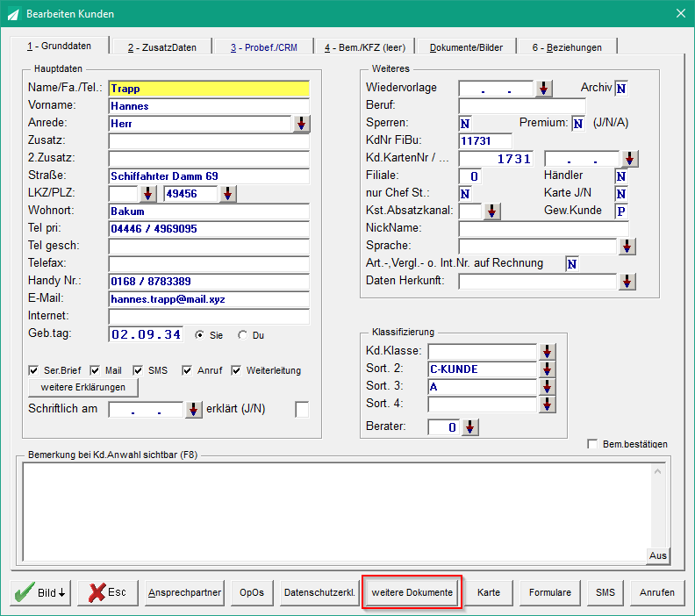Switch to 3 - Probef./CRM tab
The width and height of the screenshot is (695, 616).
coord(264,47)
